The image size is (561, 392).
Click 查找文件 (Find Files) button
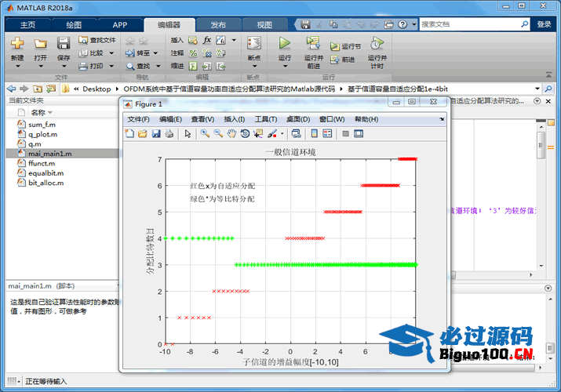99,39
